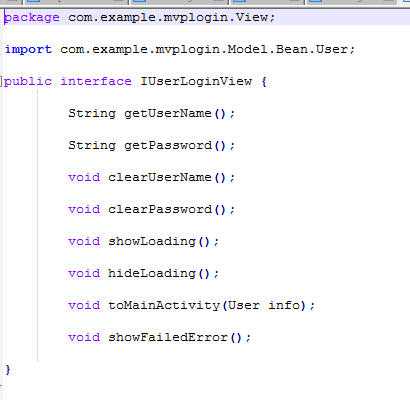Viewport: 410px width, 400px height.
Task: Click the IUserLoginView interface name
Action: click(x=196, y=81)
